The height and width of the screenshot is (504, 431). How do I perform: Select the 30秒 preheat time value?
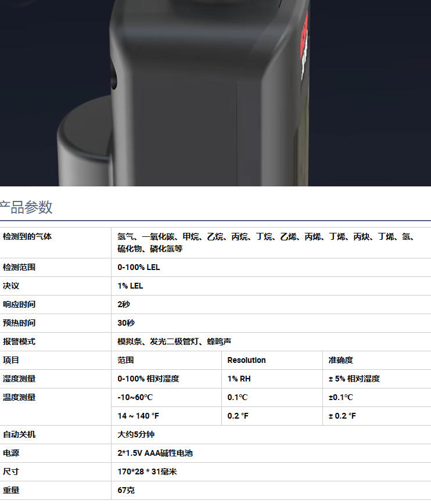(x=126, y=323)
